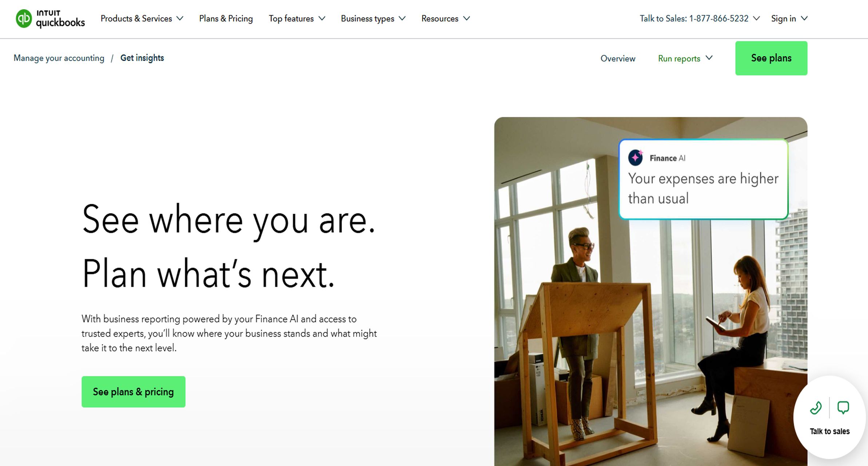Open the Finance AI expenses card
868x466 pixels.
click(x=703, y=179)
